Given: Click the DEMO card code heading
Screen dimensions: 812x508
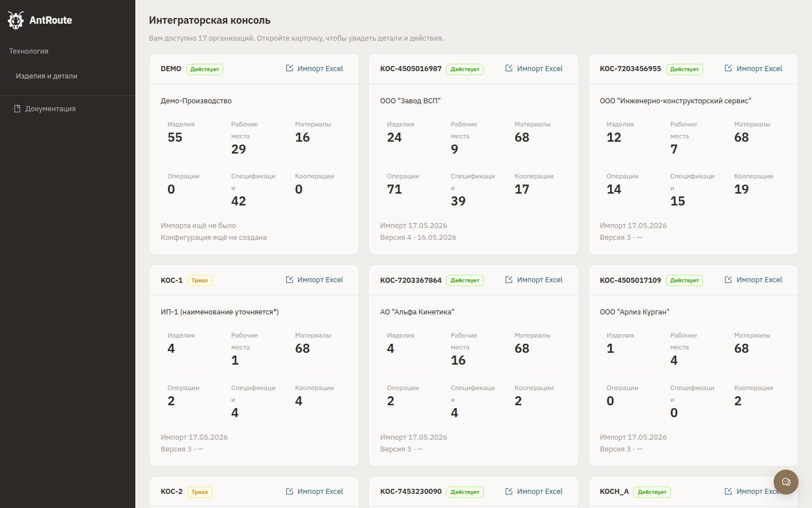Looking at the screenshot, I should pyautogui.click(x=171, y=69).
